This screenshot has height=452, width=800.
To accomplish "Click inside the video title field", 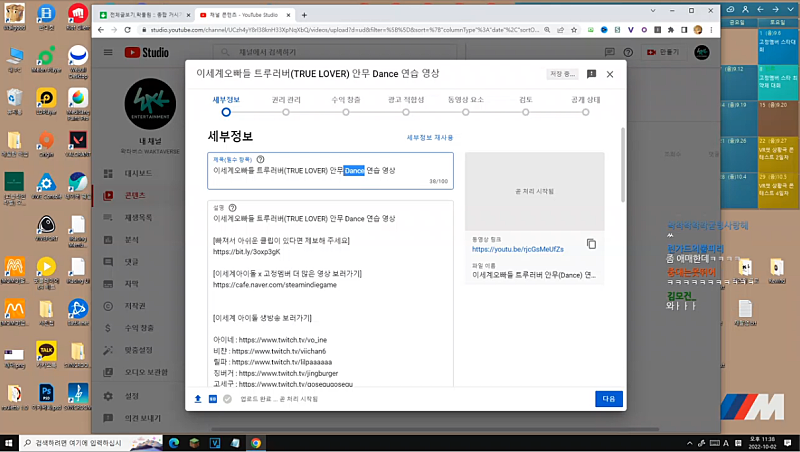I will (x=331, y=171).
